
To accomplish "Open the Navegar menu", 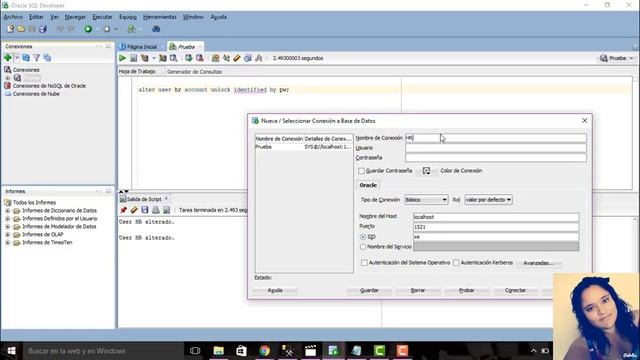I will tap(75, 17).
